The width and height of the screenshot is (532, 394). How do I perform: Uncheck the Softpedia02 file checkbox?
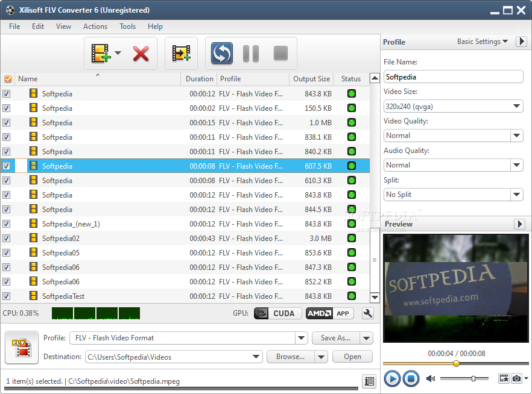(x=7, y=239)
